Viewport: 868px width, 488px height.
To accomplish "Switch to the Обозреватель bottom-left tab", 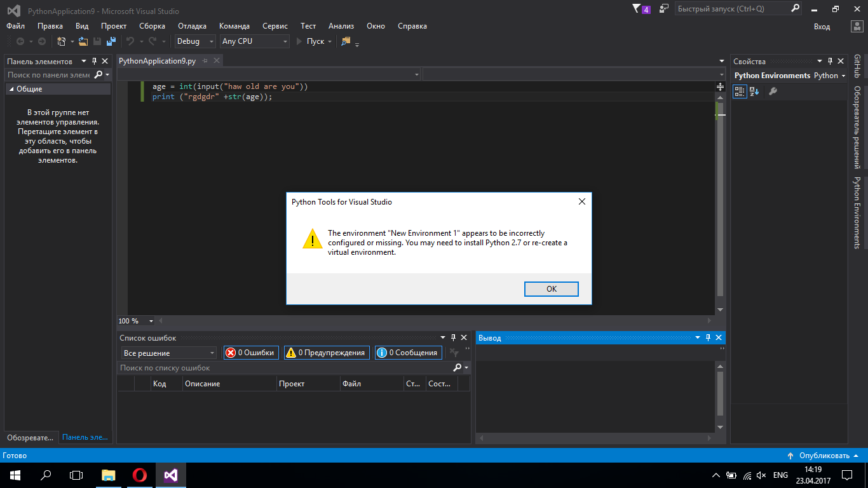I will pos(31,437).
